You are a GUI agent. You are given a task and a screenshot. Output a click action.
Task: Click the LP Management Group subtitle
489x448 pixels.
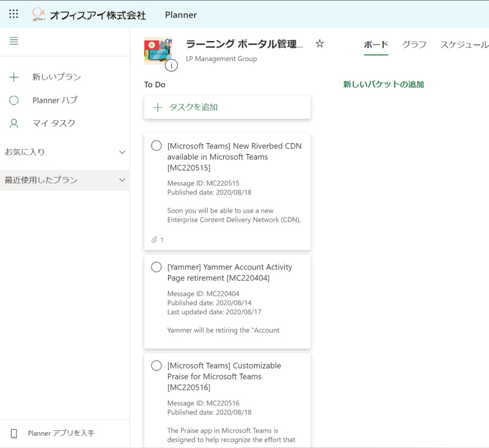pos(221,59)
